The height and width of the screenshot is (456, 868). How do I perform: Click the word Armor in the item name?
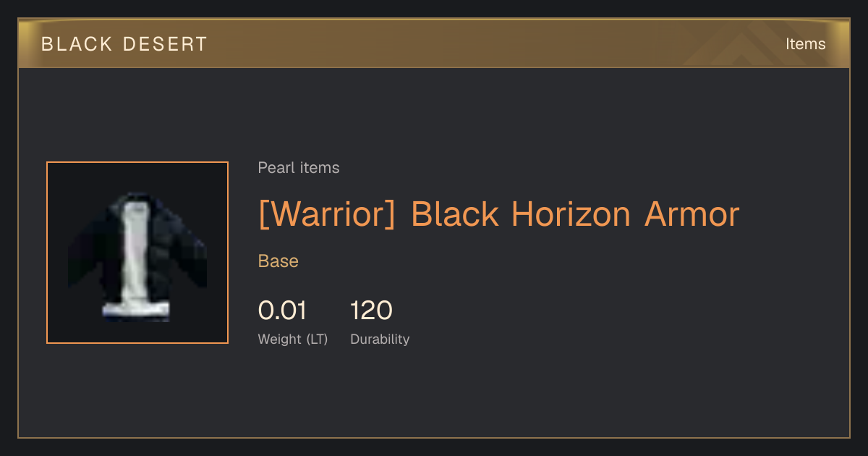click(x=692, y=215)
